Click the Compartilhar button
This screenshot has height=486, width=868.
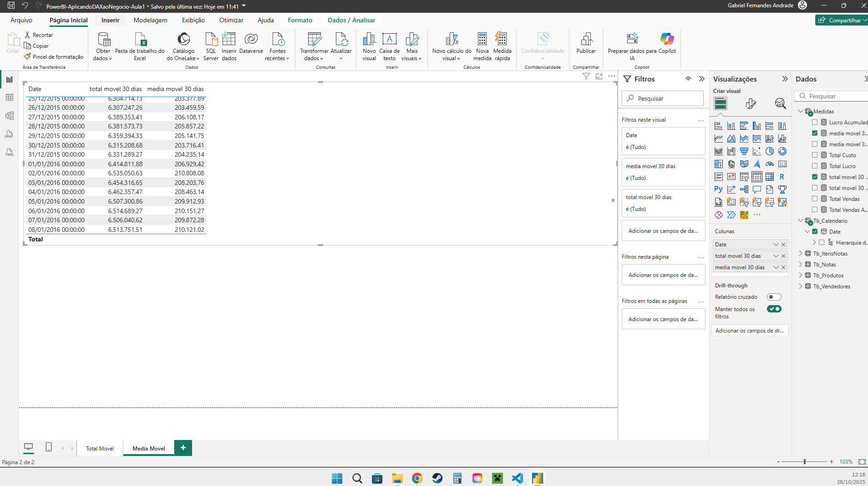coord(840,20)
